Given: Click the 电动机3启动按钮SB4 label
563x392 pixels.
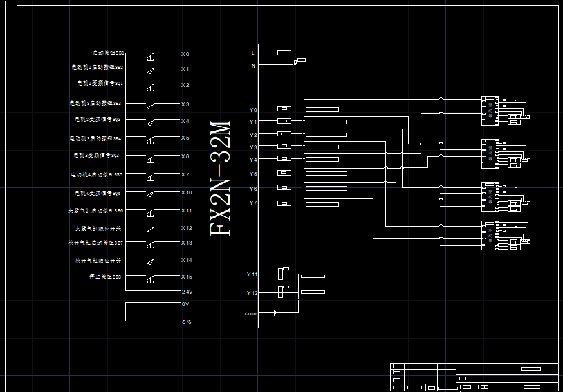Looking at the screenshot, I should coord(96,138).
